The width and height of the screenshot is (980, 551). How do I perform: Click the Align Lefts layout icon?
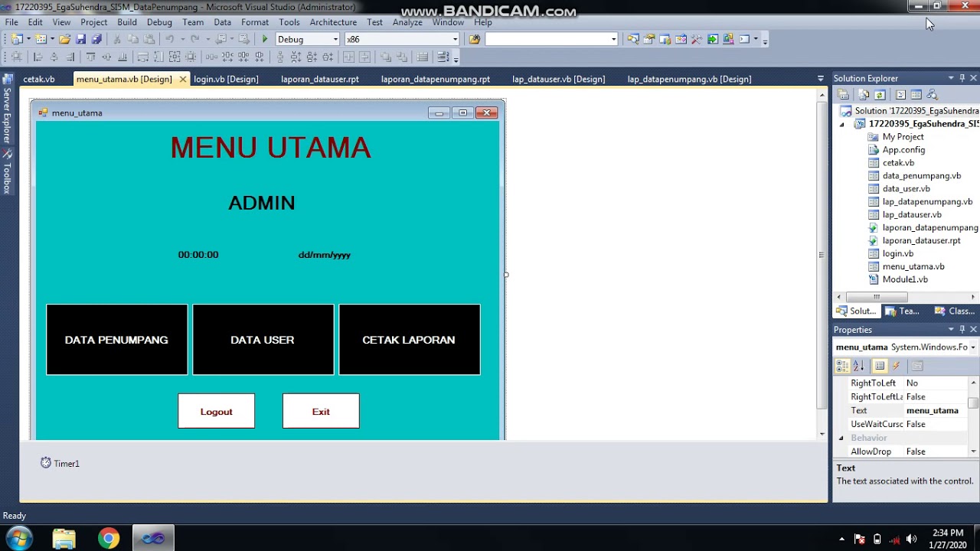tap(38, 57)
